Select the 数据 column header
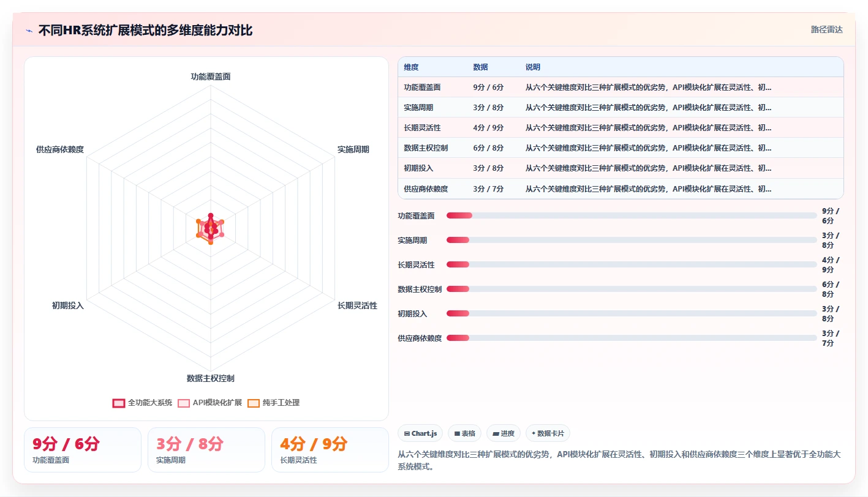Image resolution: width=868 pixels, height=497 pixels. click(x=481, y=67)
